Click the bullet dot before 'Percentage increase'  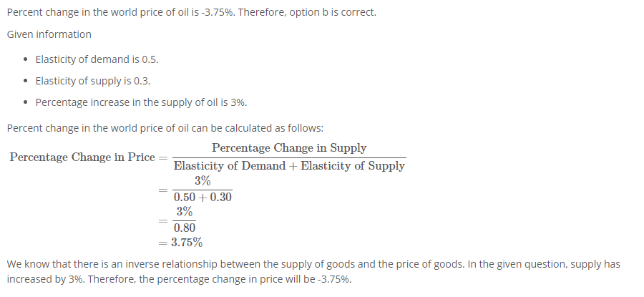26,102
